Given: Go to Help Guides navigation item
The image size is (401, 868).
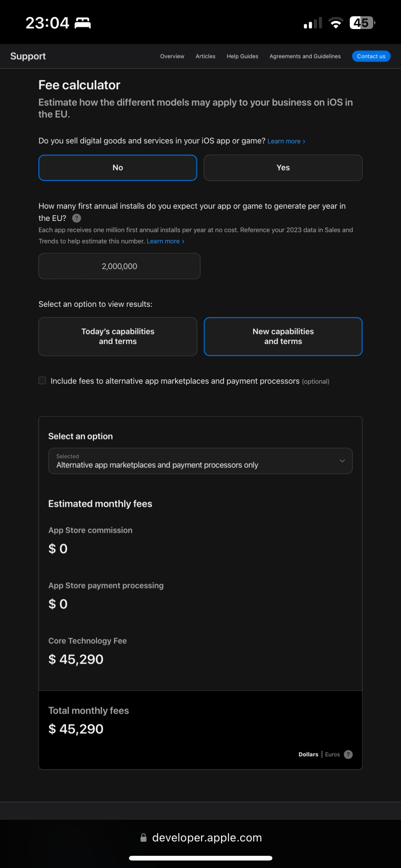Looking at the screenshot, I should click(242, 56).
